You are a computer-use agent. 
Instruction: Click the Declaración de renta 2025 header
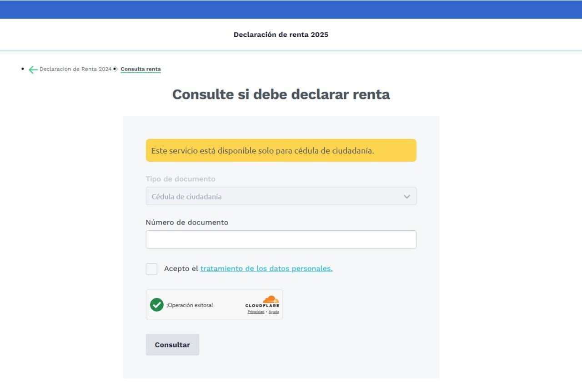click(281, 34)
